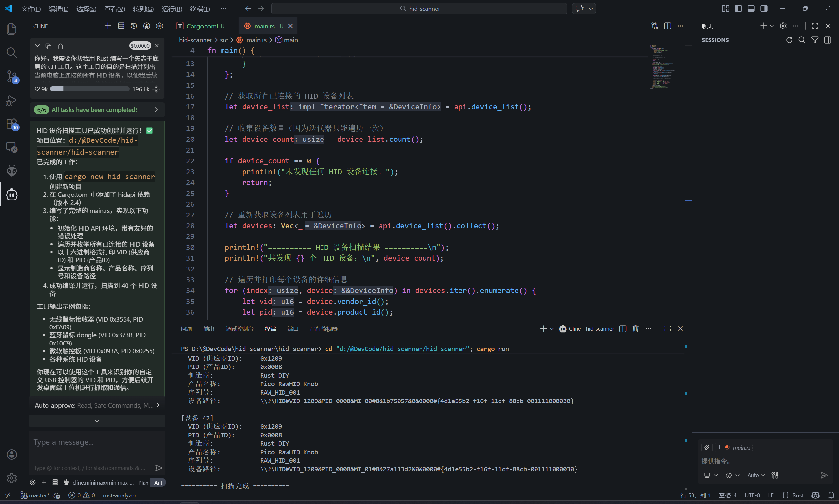Switch Cline to Act mode
This screenshot has width=839, height=504.
[158, 483]
